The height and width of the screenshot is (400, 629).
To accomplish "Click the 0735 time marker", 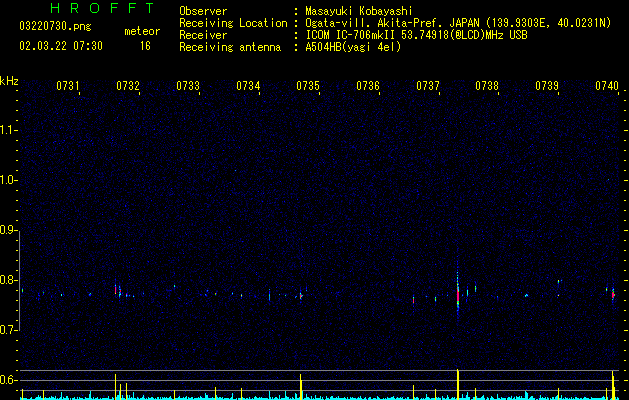I will 308,85.
